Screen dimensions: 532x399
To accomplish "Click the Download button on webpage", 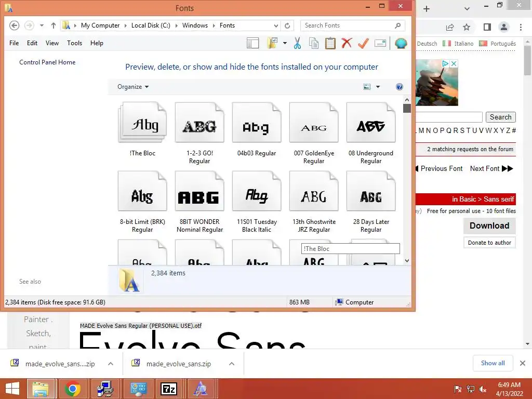I will click(x=489, y=225).
